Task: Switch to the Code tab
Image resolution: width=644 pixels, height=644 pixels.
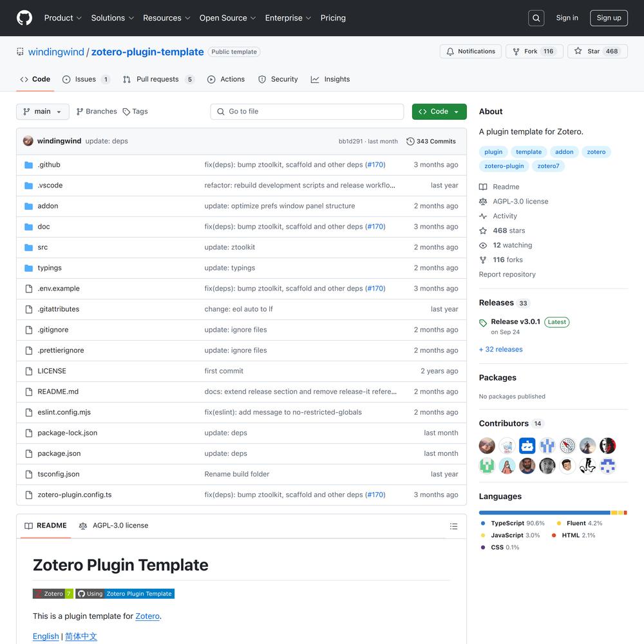Action: [35, 79]
